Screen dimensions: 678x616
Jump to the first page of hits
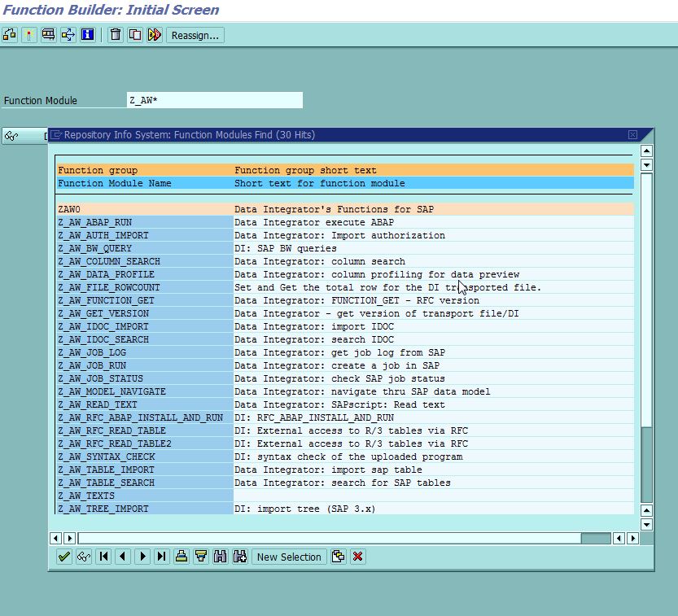(103, 557)
